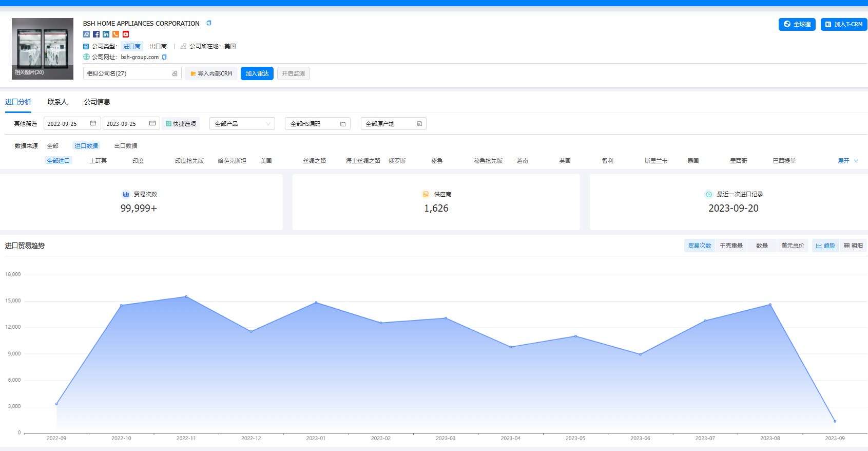Click the bsh-group.com website text
Screen dimensions: 868x451
tap(140, 57)
